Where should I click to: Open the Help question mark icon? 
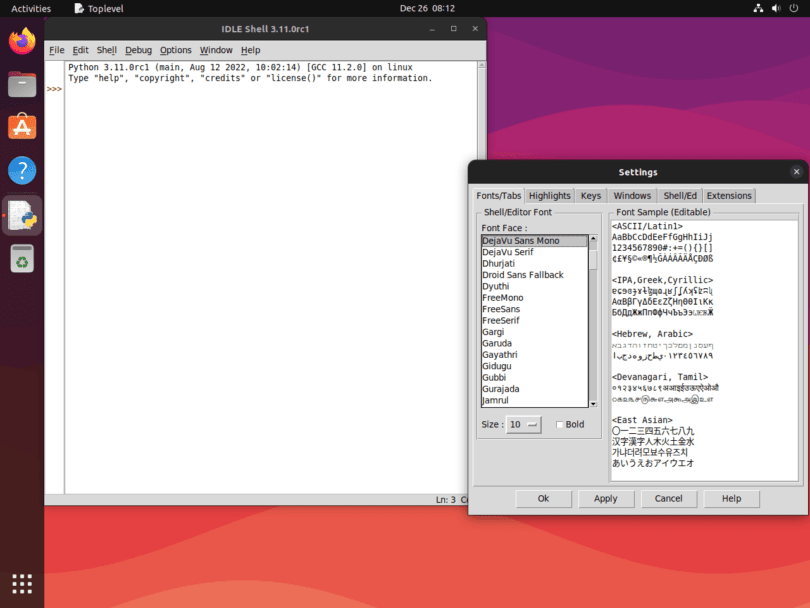(22, 170)
